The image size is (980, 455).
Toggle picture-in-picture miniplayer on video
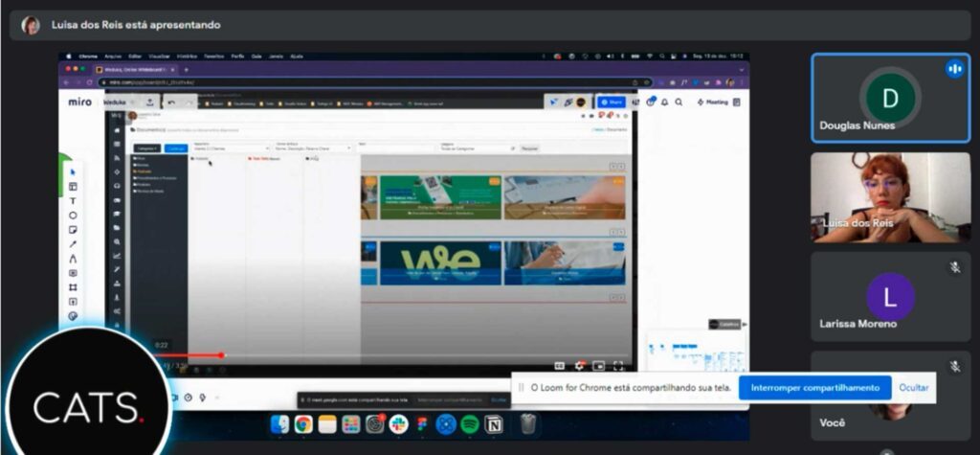(598, 365)
